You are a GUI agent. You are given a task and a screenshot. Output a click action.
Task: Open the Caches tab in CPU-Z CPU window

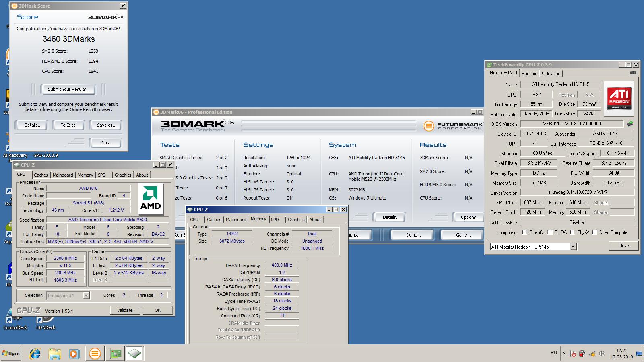pos(41,175)
